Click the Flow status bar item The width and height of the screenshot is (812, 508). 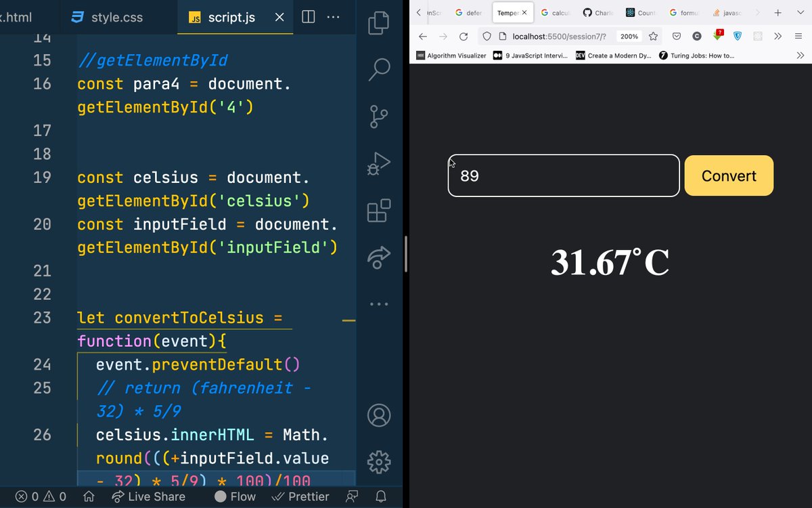[235, 496]
